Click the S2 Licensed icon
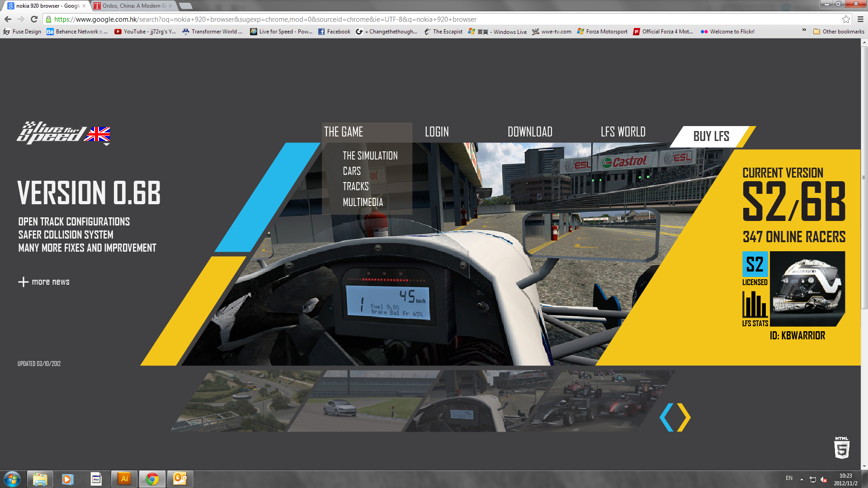 755,264
